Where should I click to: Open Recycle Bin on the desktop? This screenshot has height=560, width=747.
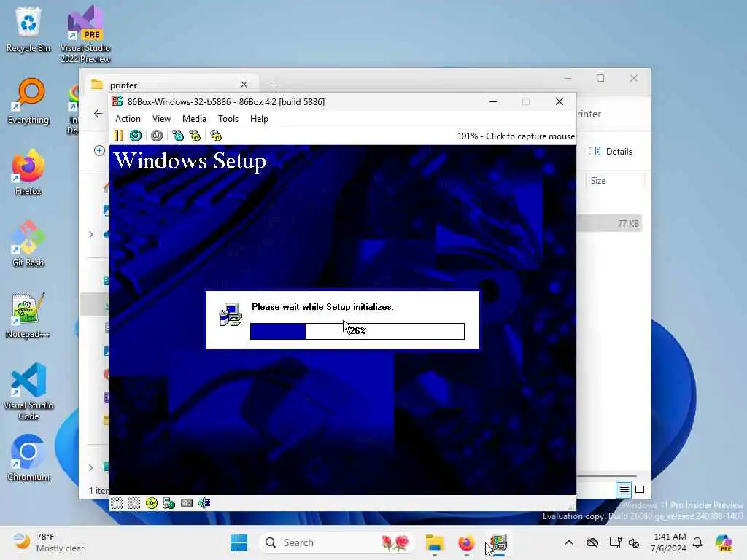(x=28, y=29)
